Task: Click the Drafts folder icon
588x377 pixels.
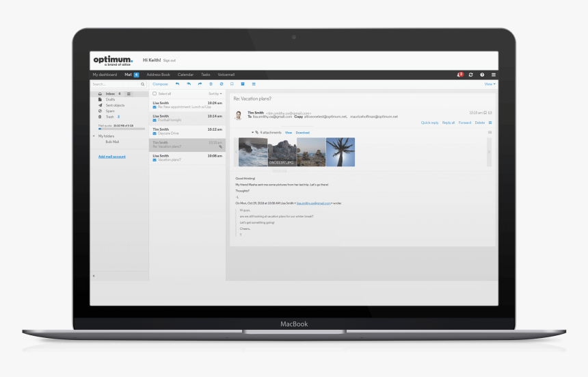Action: [x=100, y=99]
